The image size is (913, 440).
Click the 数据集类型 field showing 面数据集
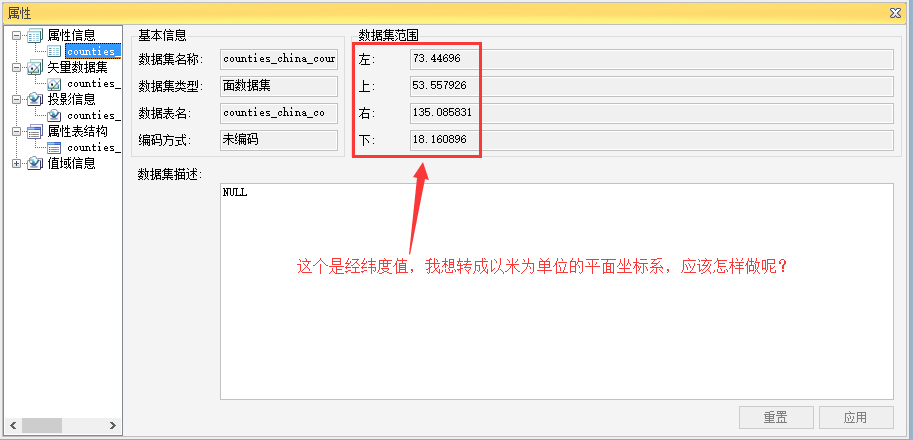pyautogui.click(x=279, y=86)
